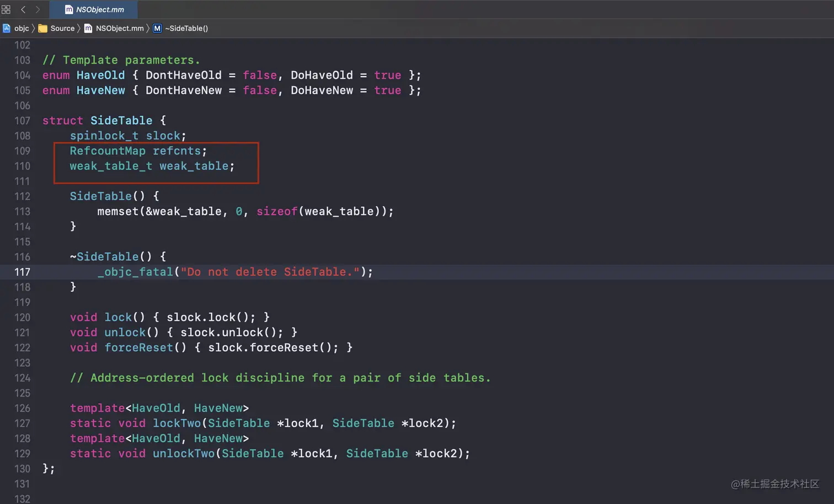834x504 pixels.
Task: Open the objc breadcrumb item
Action: pos(22,28)
